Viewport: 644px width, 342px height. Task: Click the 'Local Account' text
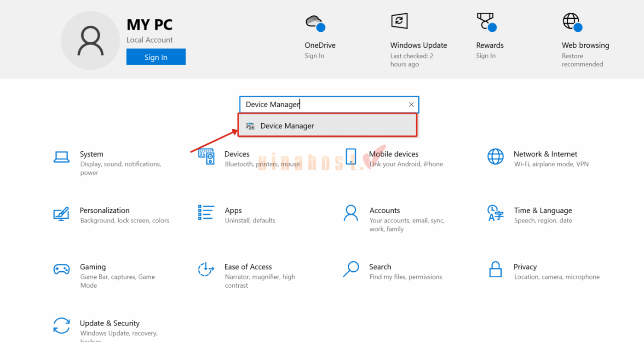(149, 40)
